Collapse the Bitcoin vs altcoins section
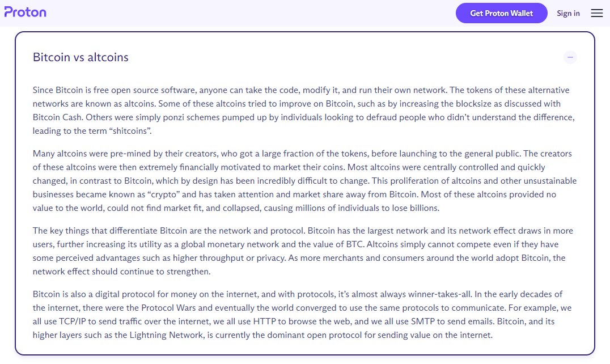 [x=570, y=57]
